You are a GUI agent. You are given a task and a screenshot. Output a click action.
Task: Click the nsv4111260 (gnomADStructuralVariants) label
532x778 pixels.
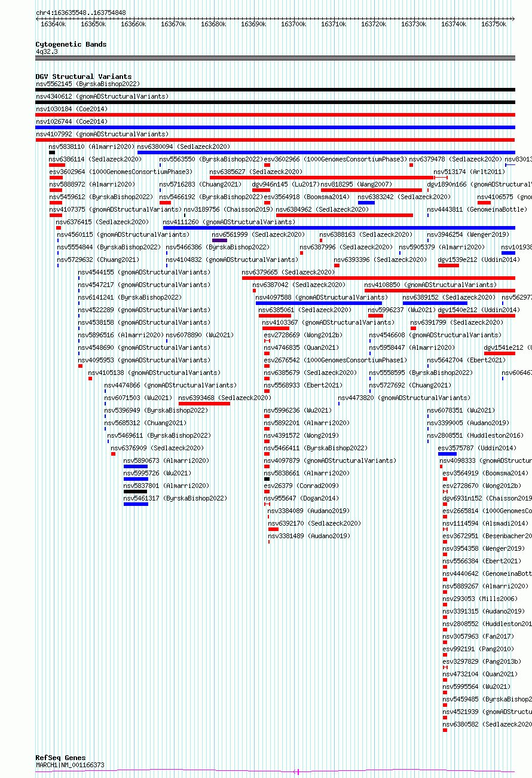(x=229, y=222)
